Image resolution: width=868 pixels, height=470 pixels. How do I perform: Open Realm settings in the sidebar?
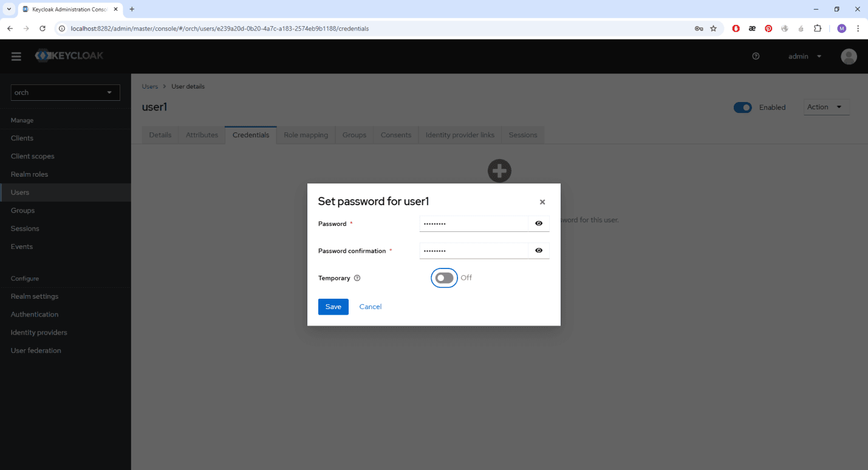(x=35, y=296)
